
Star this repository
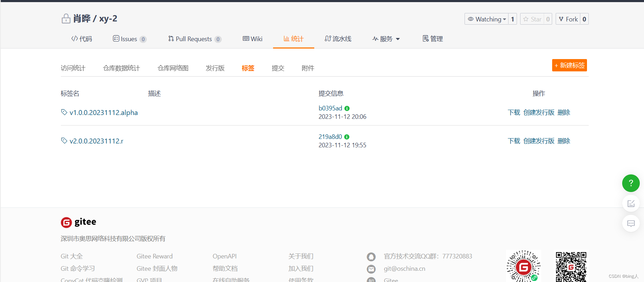[532, 19]
